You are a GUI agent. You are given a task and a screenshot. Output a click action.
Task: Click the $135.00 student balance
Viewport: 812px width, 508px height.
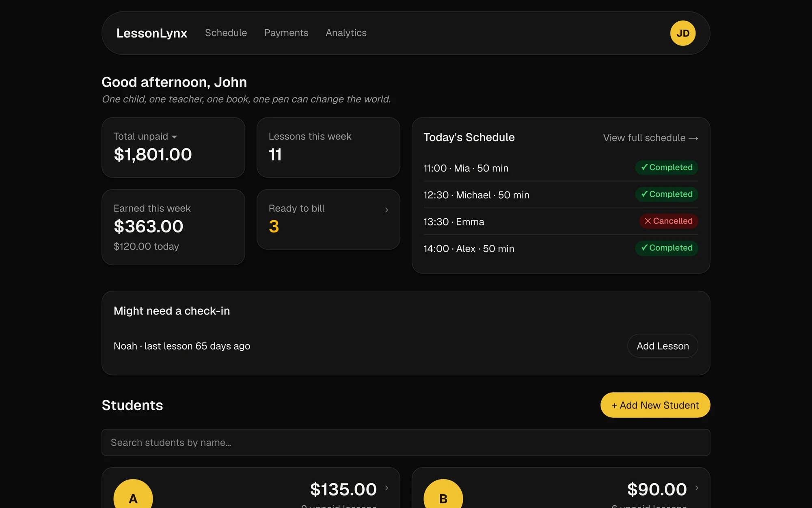(343, 489)
